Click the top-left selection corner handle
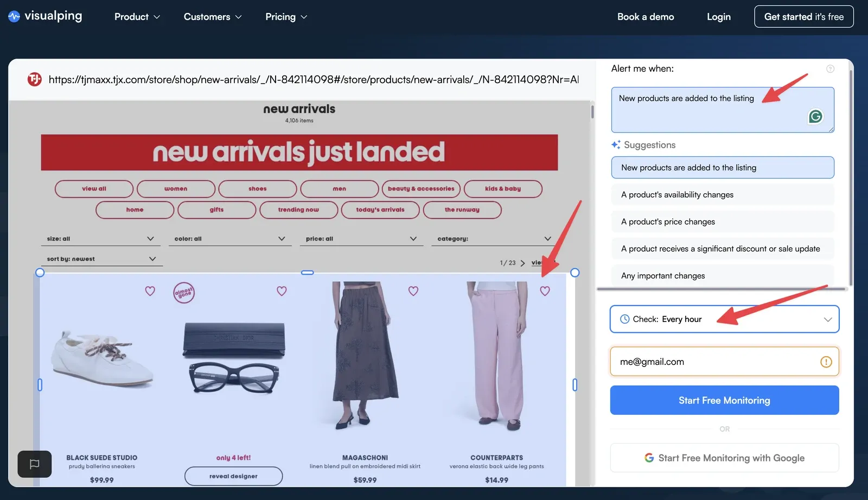This screenshot has width=868, height=500. 40,273
